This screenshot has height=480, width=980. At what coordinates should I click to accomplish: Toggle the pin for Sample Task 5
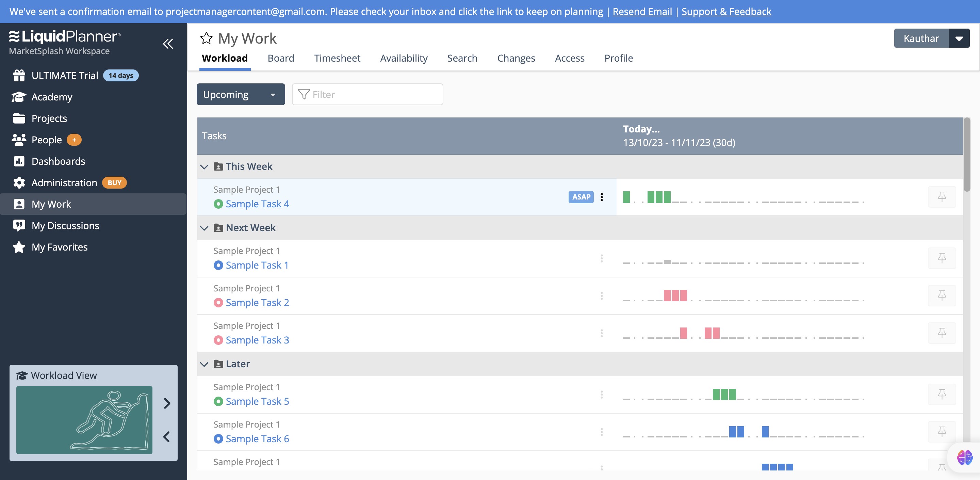pos(942,394)
